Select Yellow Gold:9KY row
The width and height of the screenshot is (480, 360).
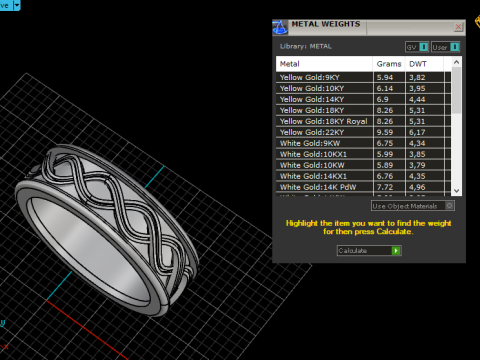(363, 77)
